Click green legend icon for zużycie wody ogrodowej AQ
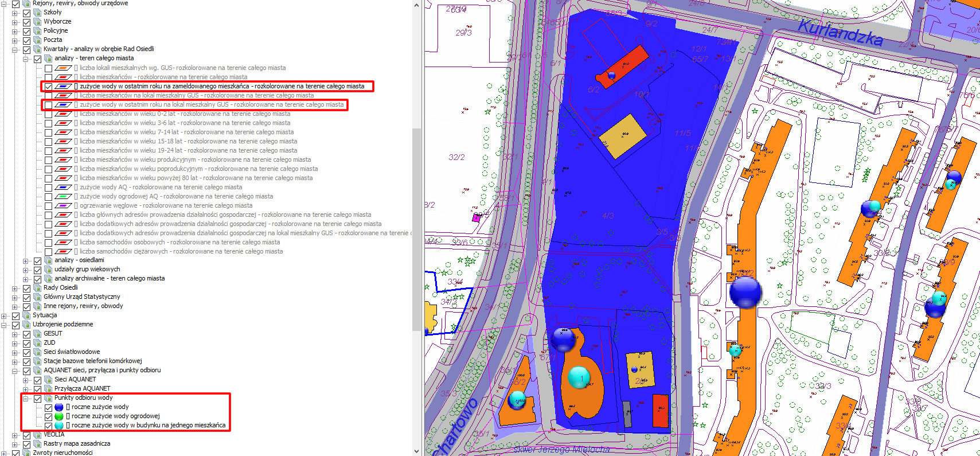Image resolution: width=980 pixels, height=456 pixels. click(63, 197)
